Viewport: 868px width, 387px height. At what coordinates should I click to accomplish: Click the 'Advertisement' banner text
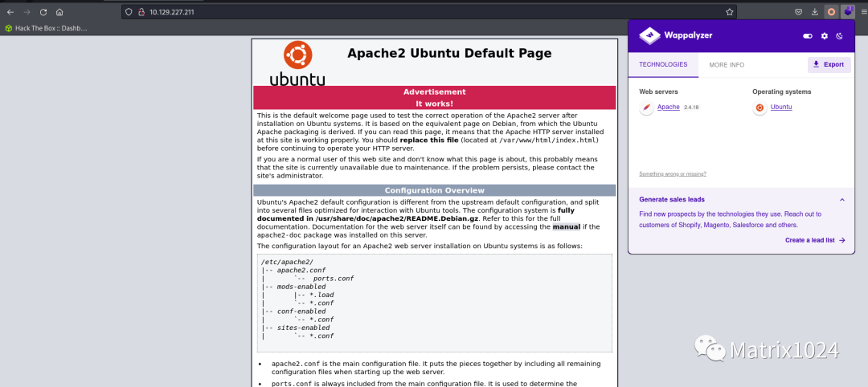(435, 92)
